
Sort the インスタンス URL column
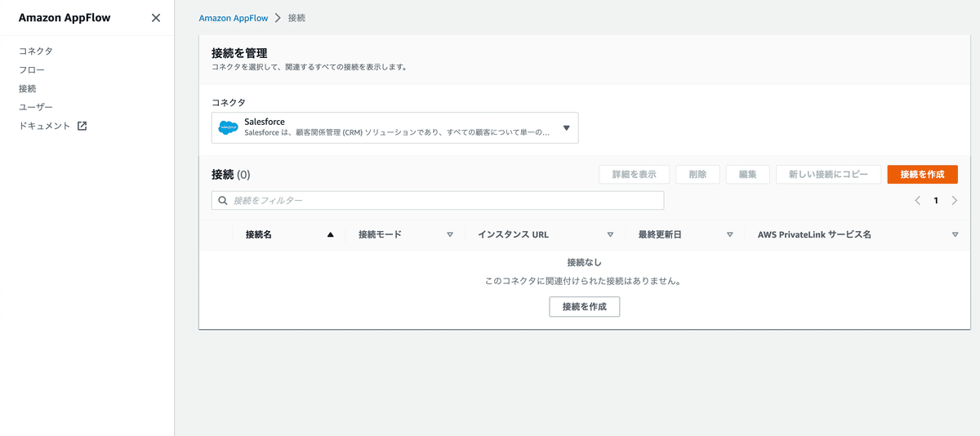click(610, 234)
